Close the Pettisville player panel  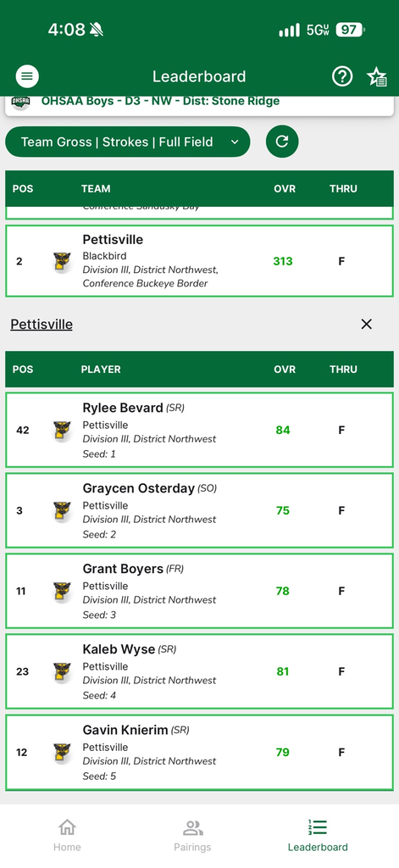coord(366,325)
